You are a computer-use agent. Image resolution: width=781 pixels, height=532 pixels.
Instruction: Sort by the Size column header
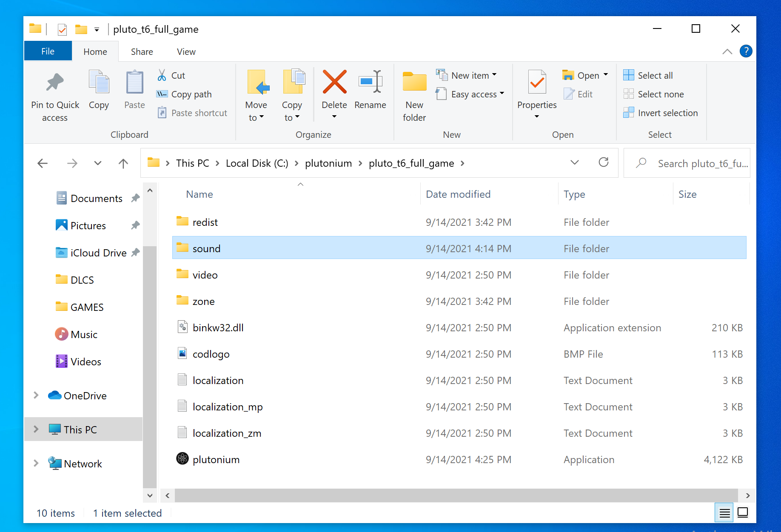pyautogui.click(x=687, y=194)
